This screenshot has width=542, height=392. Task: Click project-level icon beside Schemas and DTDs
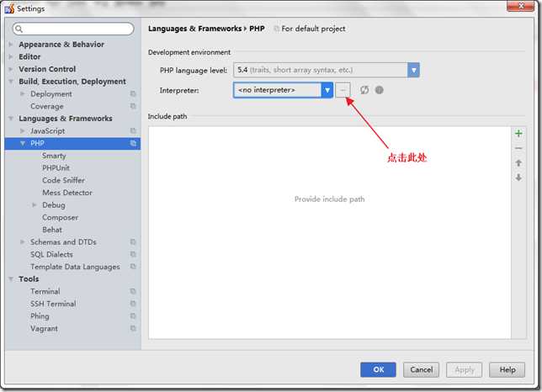pos(133,241)
